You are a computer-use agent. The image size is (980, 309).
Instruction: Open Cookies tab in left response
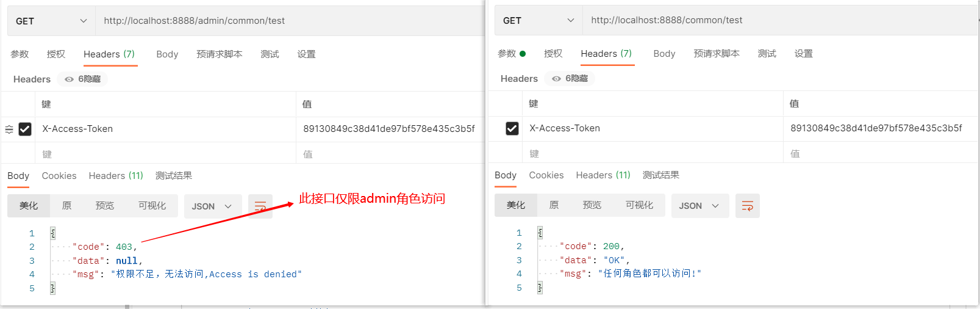(x=59, y=176)
